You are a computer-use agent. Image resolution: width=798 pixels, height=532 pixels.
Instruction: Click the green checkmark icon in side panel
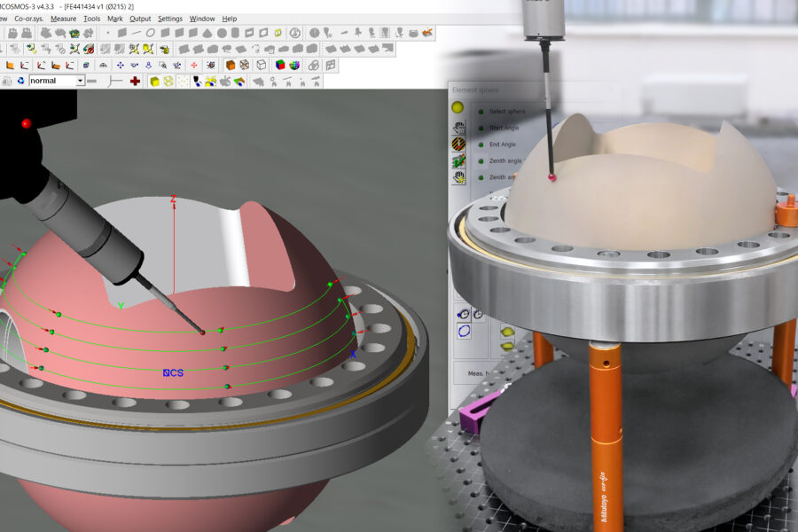point(459,160)
